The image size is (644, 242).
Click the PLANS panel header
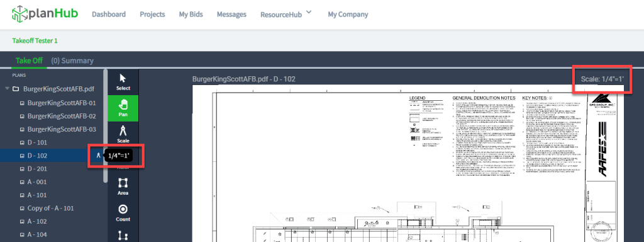19,76
